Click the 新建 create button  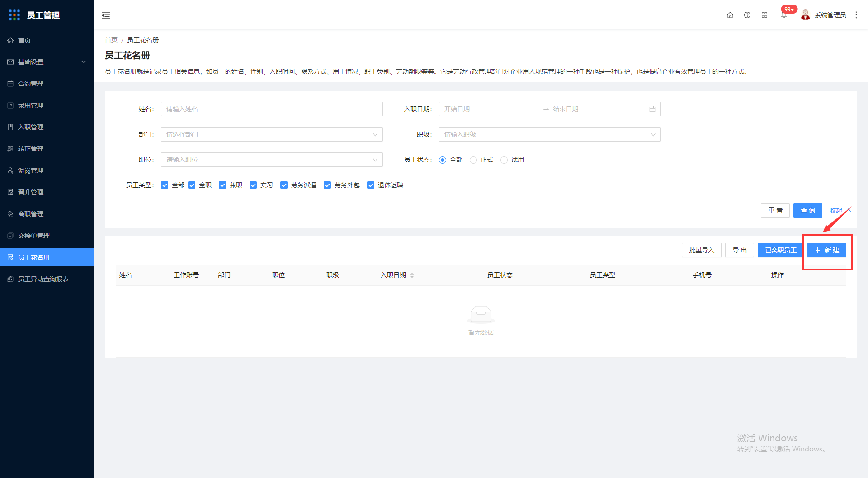pyautogui.click(x=827, y=250)
